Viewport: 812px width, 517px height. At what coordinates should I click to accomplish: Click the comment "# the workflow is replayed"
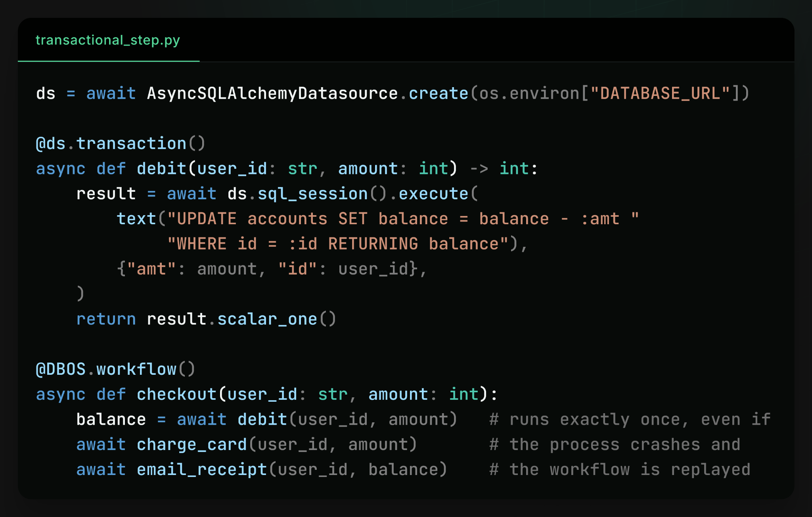[620, 469]
